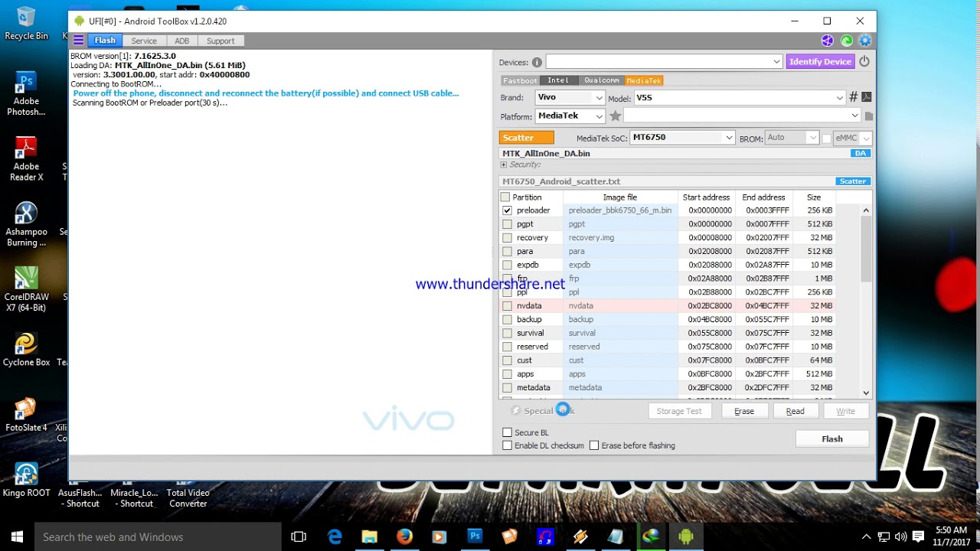Switch to the ADB tab

(181, 41)
